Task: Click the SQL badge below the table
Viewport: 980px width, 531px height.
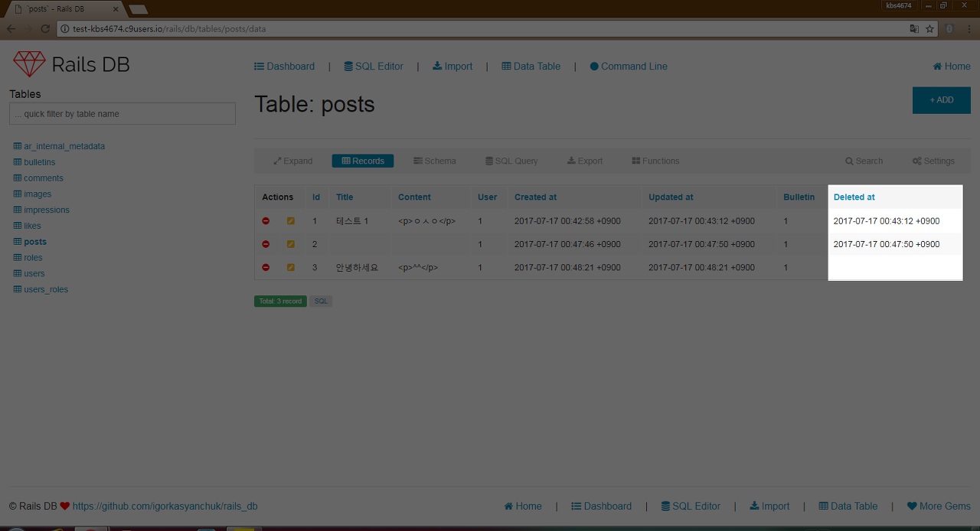Action: pyautogui.click(x=321, y=301)
